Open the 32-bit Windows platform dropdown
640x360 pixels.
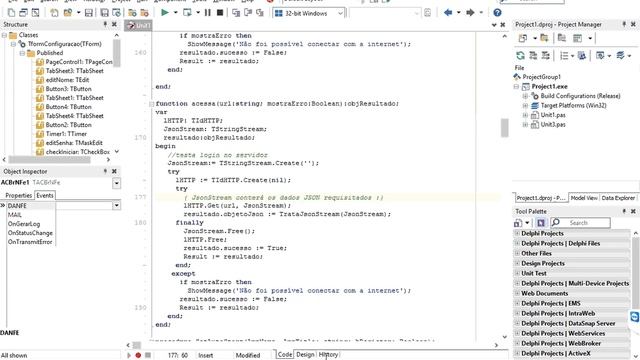click(340, 13)
